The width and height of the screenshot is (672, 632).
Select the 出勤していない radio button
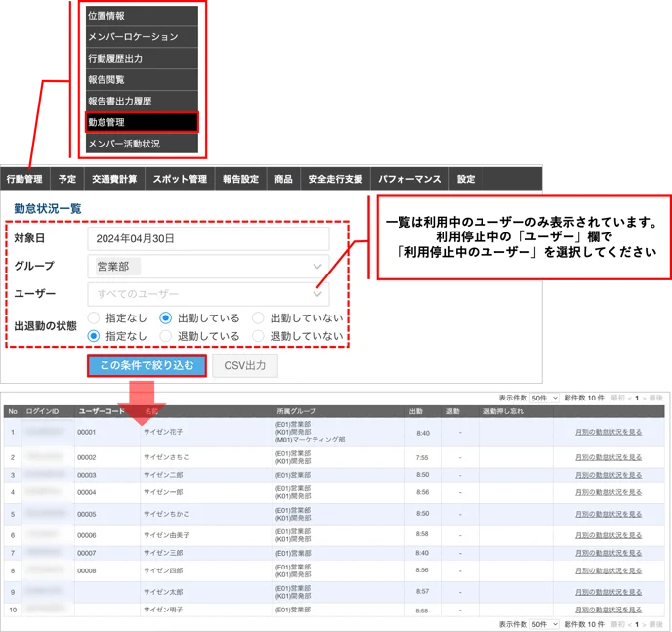coord(258,317)
